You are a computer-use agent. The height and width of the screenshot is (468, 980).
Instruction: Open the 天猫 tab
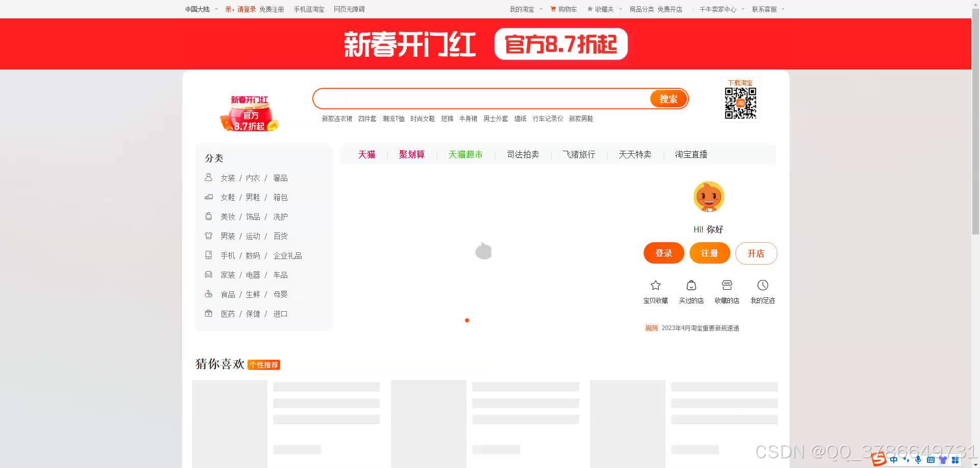coord(366,154)
